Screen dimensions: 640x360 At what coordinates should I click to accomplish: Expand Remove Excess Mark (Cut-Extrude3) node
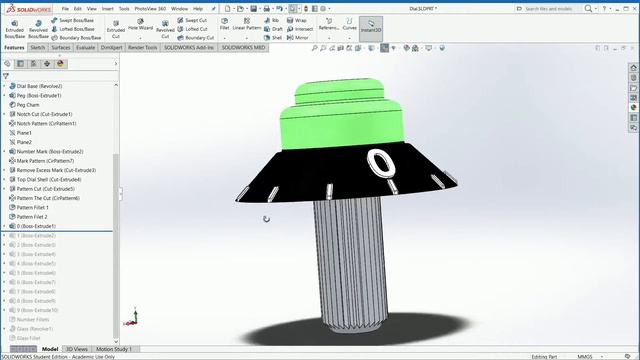(x=4, y=170)
